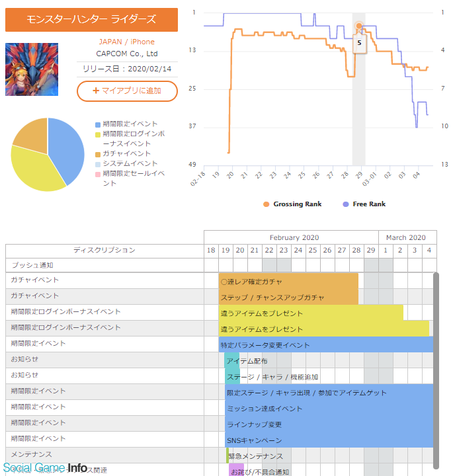Click the 限定ステージ / キャラ出現 event bar

(329, 392)
